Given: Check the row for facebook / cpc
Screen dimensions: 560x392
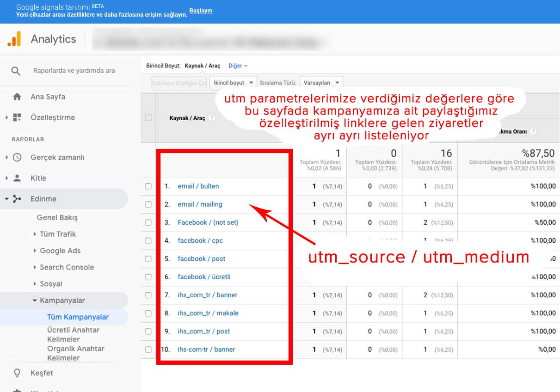Looking at the screenshot, I should click(x=148, y=240).
